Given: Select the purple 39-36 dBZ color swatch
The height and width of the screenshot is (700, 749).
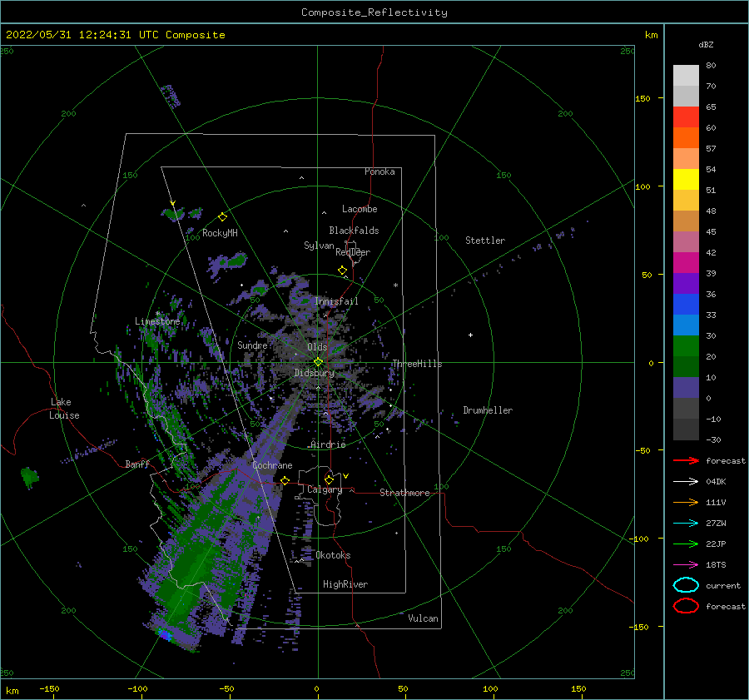Looking at the screenshot, I should coord(686,284).
